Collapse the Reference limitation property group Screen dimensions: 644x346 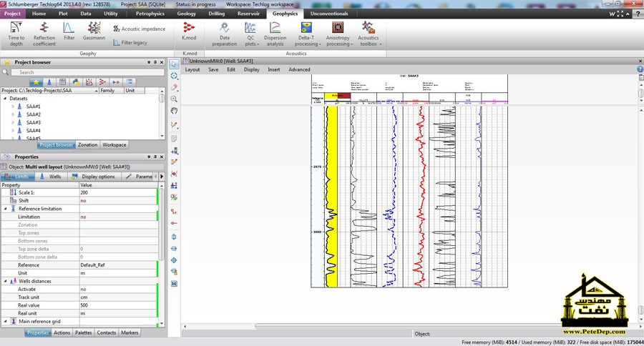point(5,209)
